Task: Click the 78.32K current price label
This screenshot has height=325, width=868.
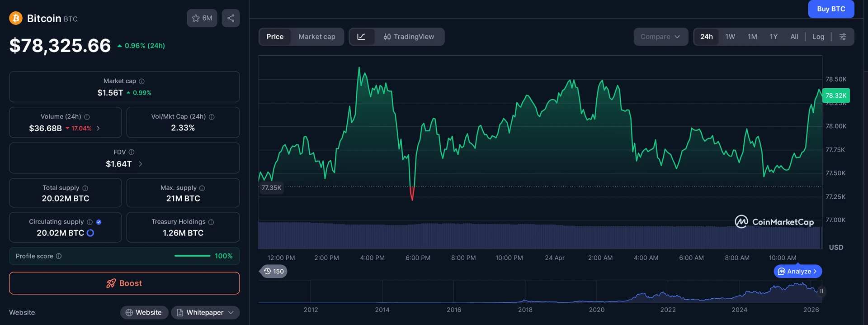Action: click(836, 96)
